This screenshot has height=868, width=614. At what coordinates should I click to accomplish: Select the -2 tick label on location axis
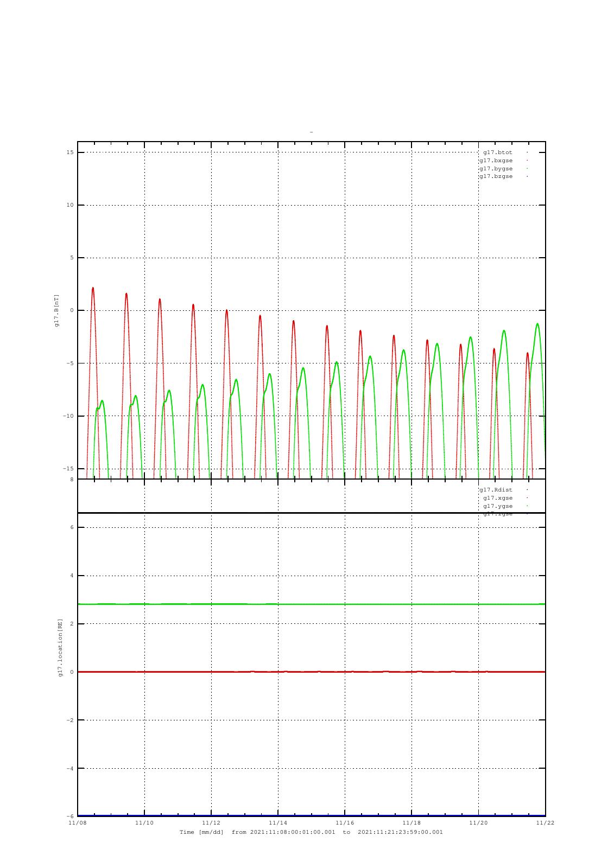pos(71,720)
